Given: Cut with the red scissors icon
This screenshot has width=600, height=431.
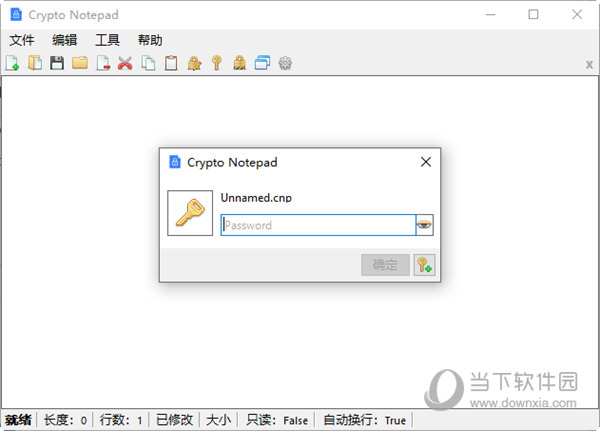Looking at the screenshot, I should tap(125, 63).
